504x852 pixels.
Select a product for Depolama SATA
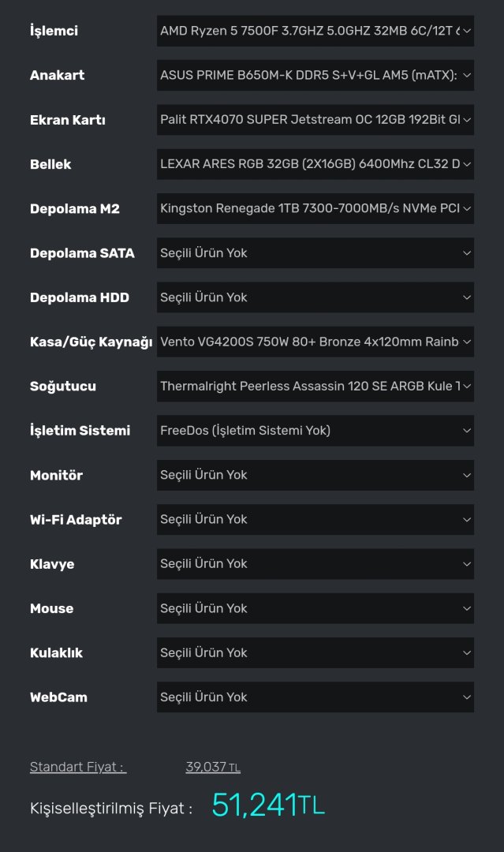click(x=315, y=253)
